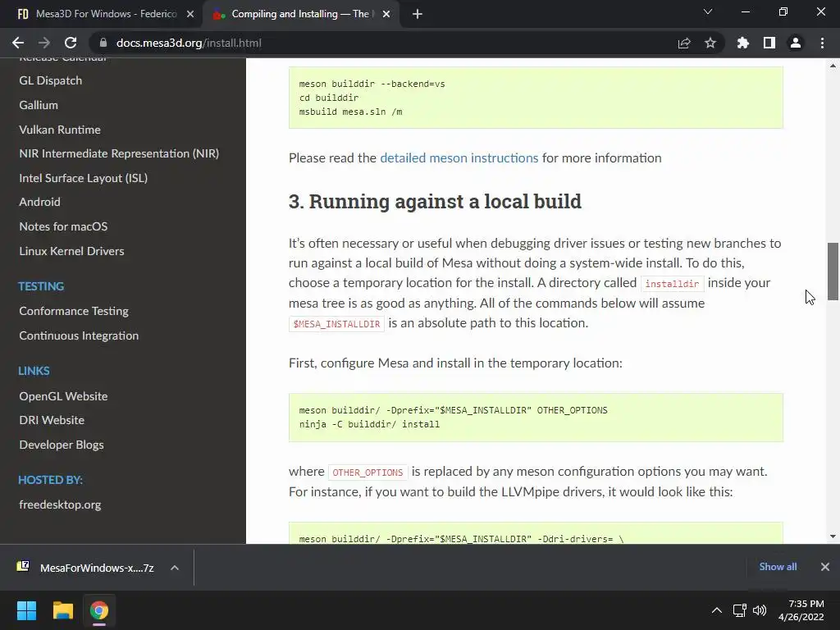
Task: Select the Compiling and Installing tab
Action: [x=300, y=15]
